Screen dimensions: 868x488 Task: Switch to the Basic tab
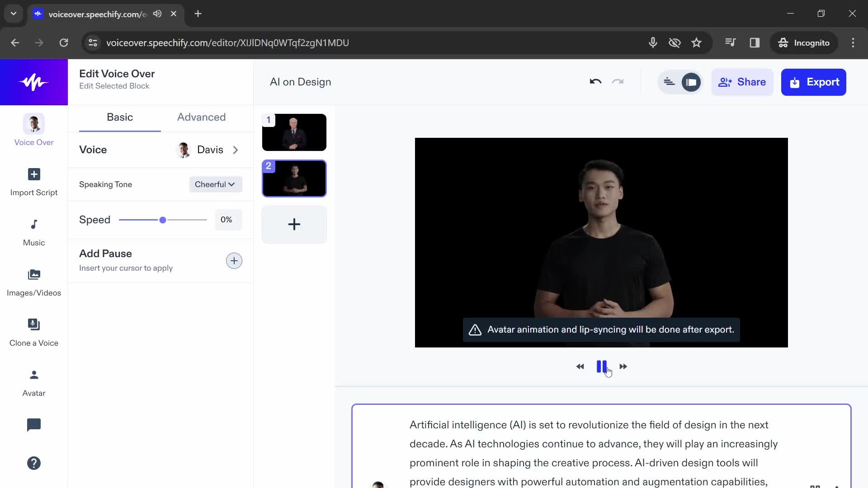tap(120, 117)
